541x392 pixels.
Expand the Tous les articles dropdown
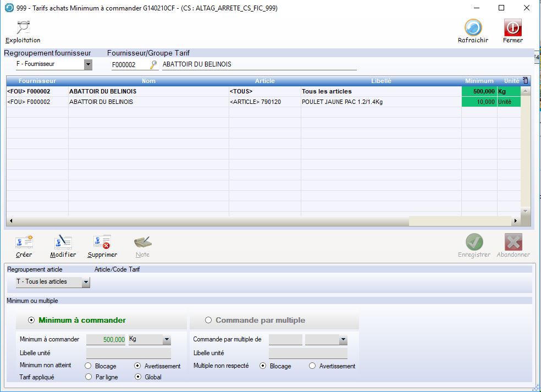[86, 283]
